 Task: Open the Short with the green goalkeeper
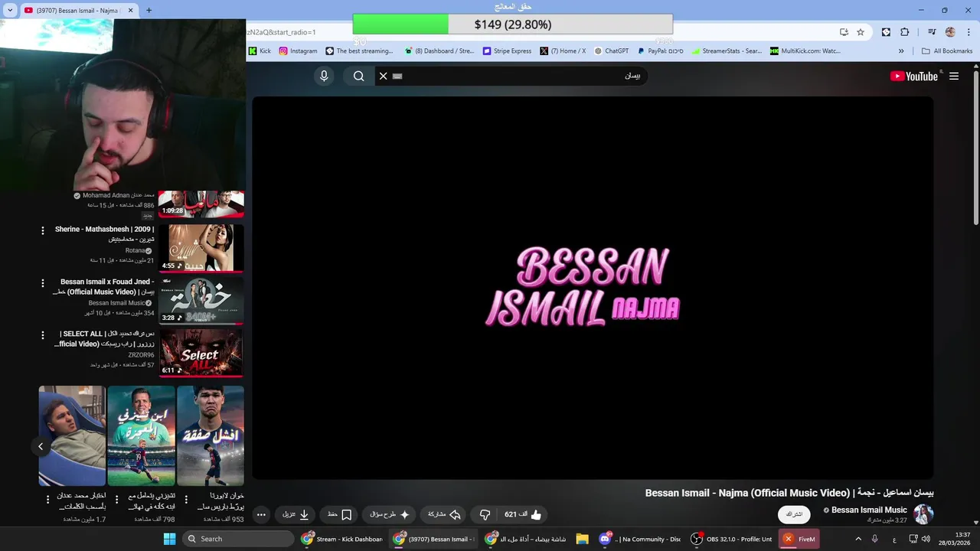click(x=141, y=435)
